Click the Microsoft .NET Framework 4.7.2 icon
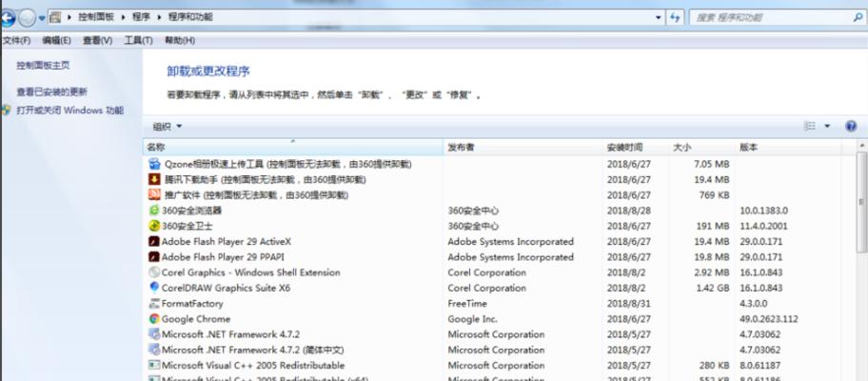This screenshot has width=868, height=381. [154, 334]
